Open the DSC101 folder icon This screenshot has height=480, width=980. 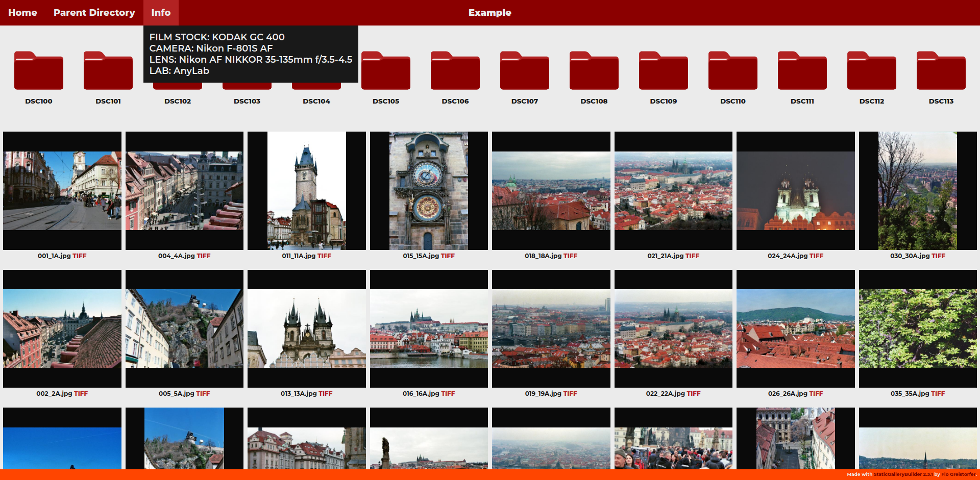click(x=108, y=71)
